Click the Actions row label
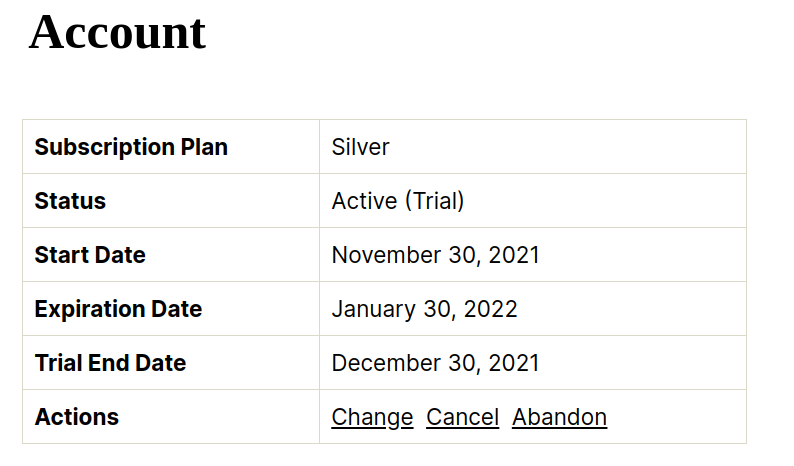794x466 pixels. click(x=76, y=417)
